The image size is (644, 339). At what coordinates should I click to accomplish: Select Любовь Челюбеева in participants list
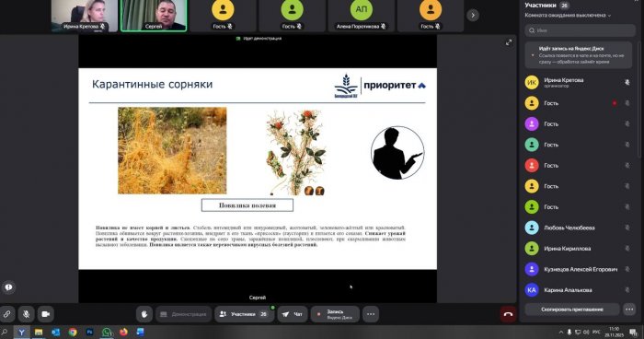point(579,228)
